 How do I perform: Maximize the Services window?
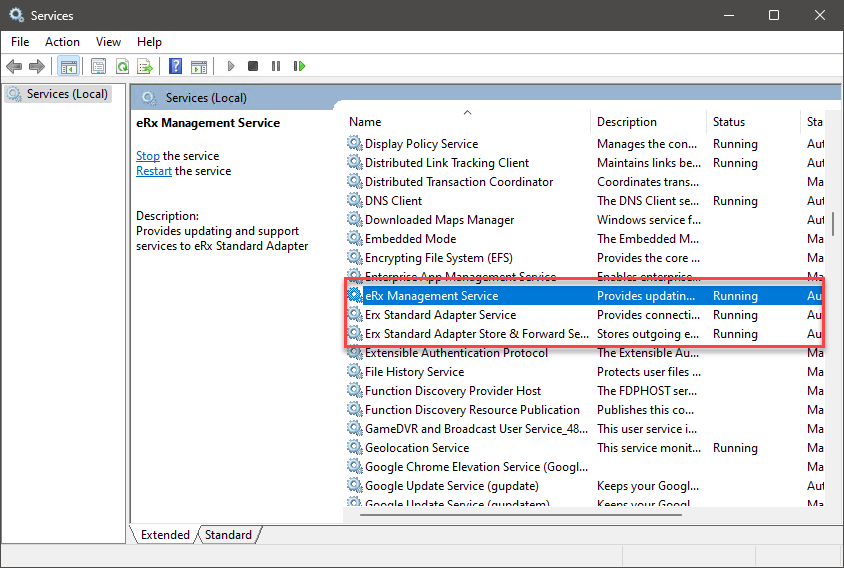(773, 15)
